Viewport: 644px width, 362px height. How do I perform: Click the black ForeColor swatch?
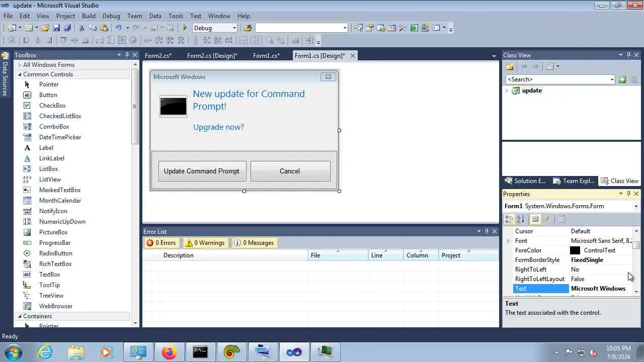[575, 250]
